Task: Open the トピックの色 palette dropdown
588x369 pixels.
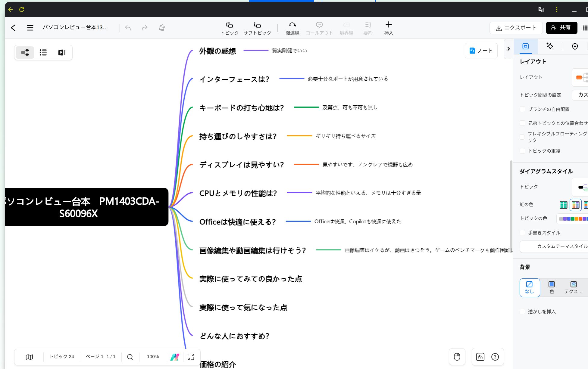Action: [573, 219]
